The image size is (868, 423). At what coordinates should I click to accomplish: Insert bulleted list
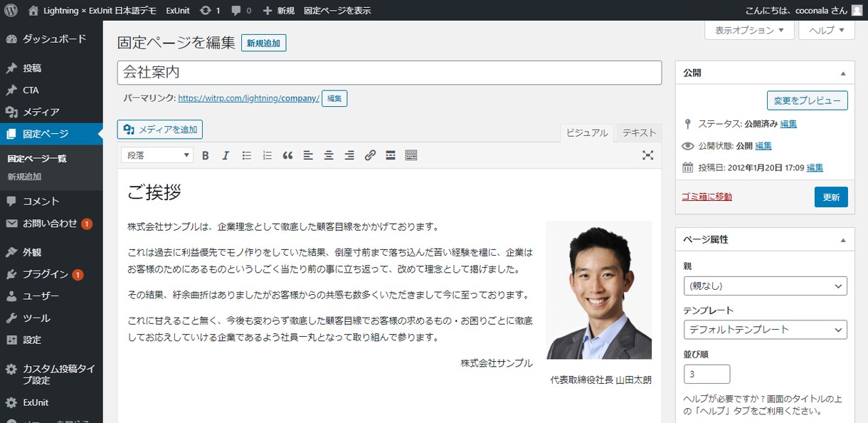click(x=246, y=155)
